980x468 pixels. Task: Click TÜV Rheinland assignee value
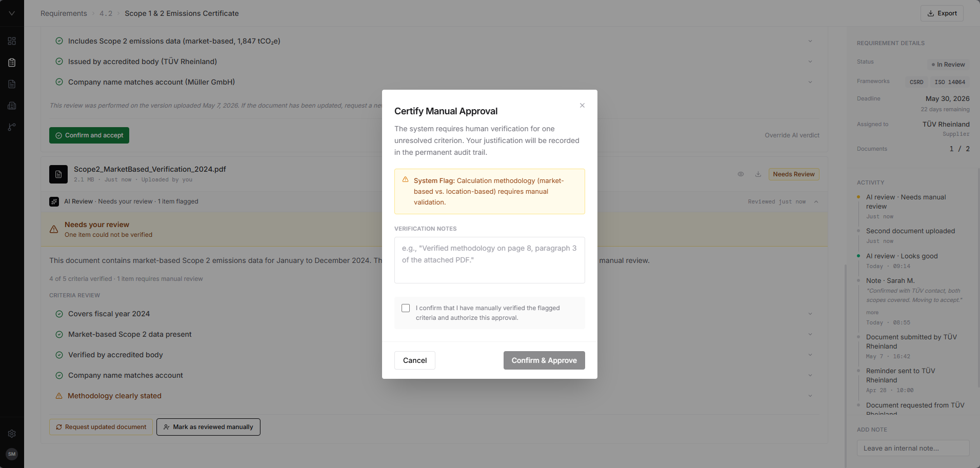pyautogui.click(x=946, y=124)
